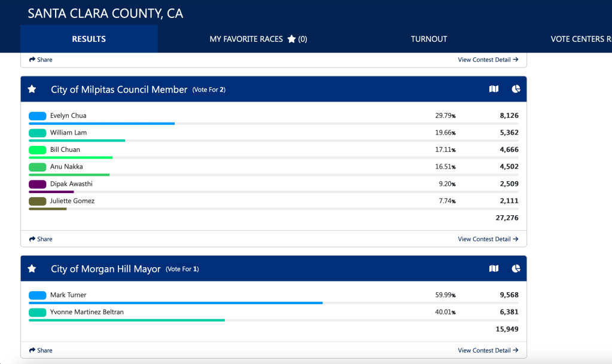The width and height of the screenshot is (612, 364).
Task: Click Dipak Awasthi's purple color swatch
Action: tap(38, 184)
